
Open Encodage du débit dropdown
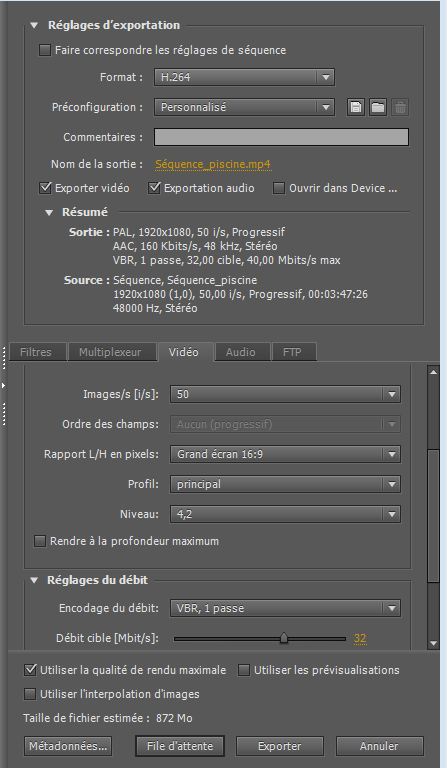pyautogui.click(x=285, y=608)
